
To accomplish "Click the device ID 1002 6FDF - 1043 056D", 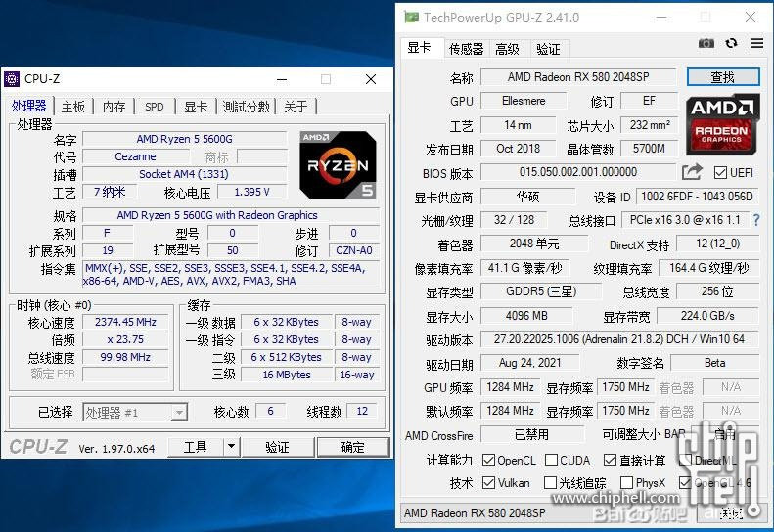I will point(697,197).
